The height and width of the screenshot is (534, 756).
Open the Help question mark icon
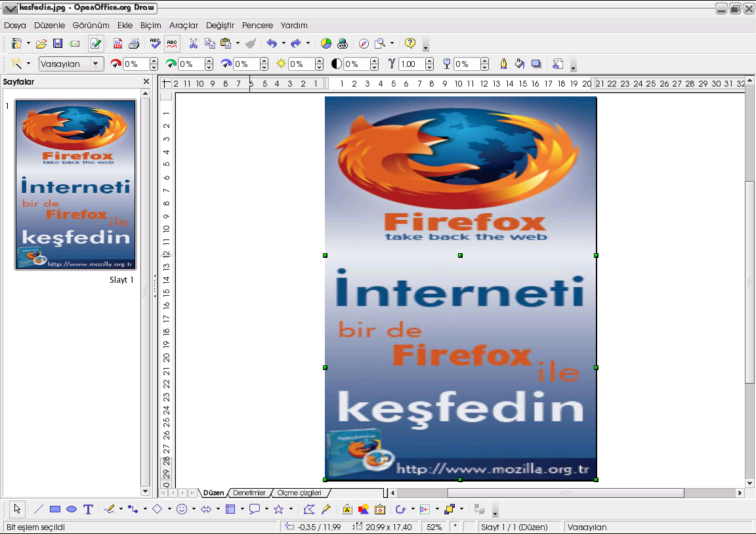tap(409, 44)
